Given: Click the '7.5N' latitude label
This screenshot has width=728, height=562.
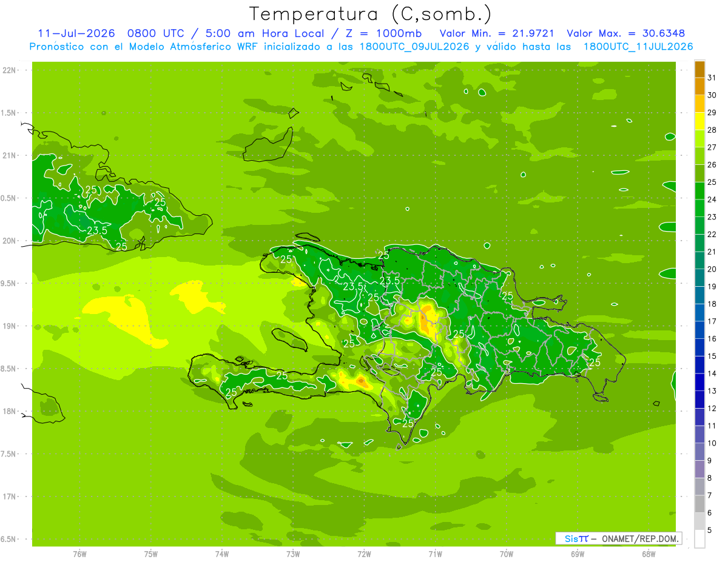Looking at the screenshot, I should (x=9, y=454).
